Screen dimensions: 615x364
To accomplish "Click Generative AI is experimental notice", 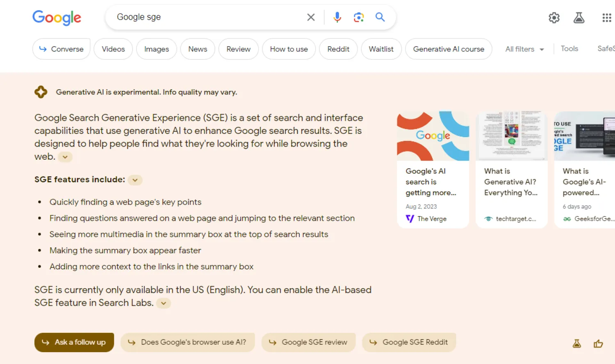I will pyautogui.click(x=146, y=92).
